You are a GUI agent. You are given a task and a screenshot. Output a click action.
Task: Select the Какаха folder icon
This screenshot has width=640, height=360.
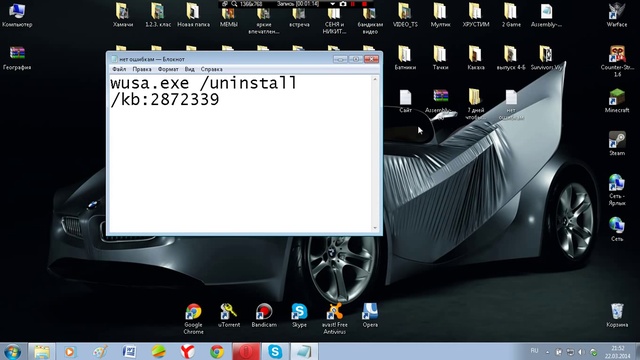click(x=476, y=58)
